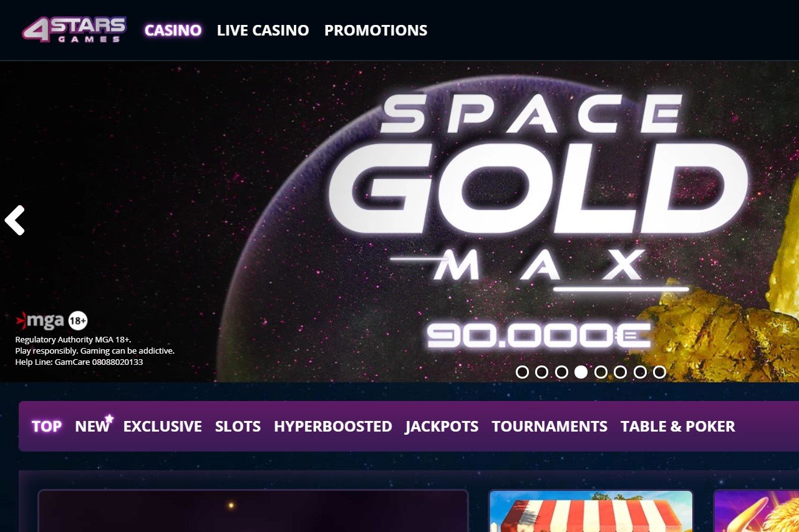Screen dimensions: 799x532
Task: Switch to the TOP games tab
Action: [46, 427]
